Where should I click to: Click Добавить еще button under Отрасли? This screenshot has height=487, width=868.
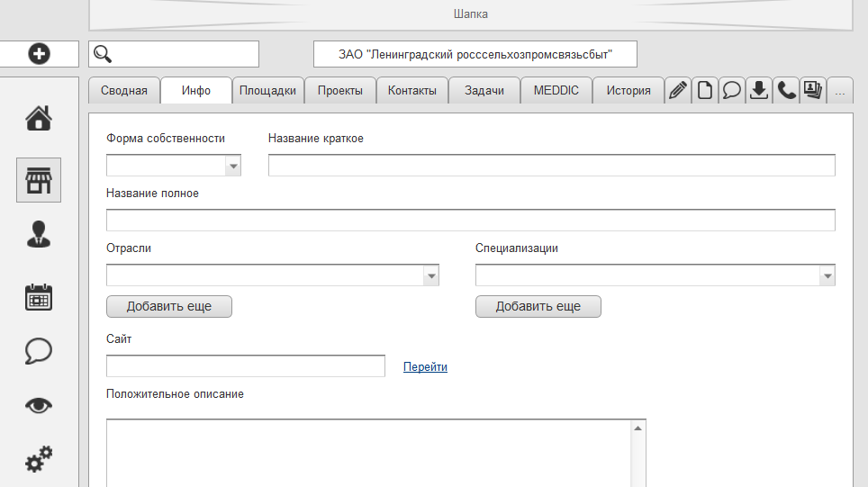169,306
